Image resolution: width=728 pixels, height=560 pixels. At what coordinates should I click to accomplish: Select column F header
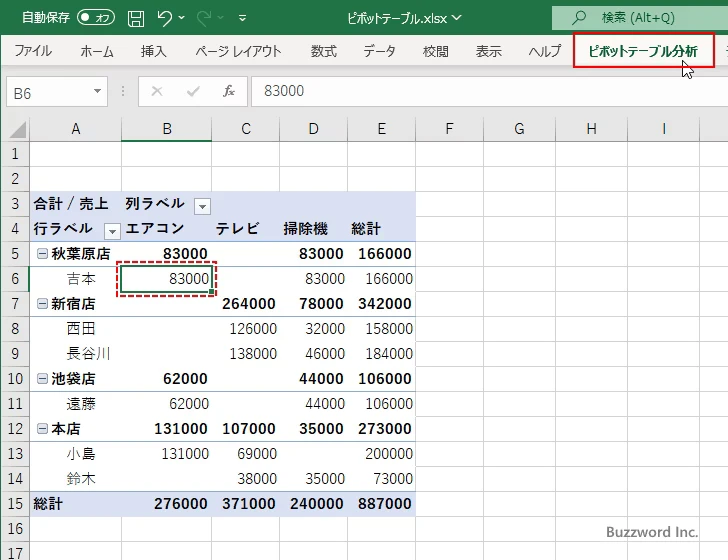449,129
